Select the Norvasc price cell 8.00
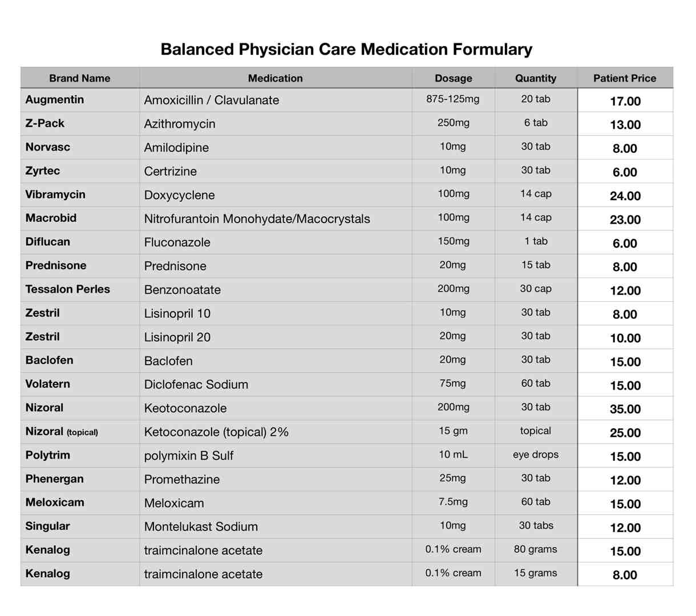Viewport: 696px width, 616px height. [x=625, y=148]
